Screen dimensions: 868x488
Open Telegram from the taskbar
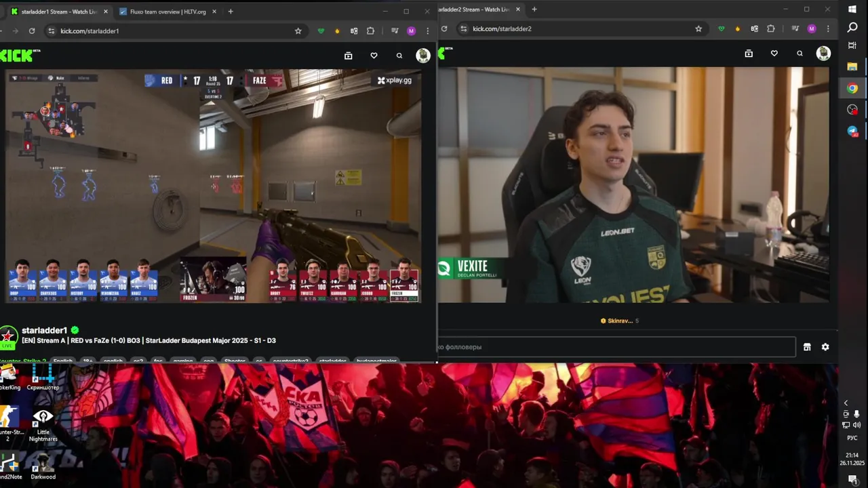coord(852,131)
